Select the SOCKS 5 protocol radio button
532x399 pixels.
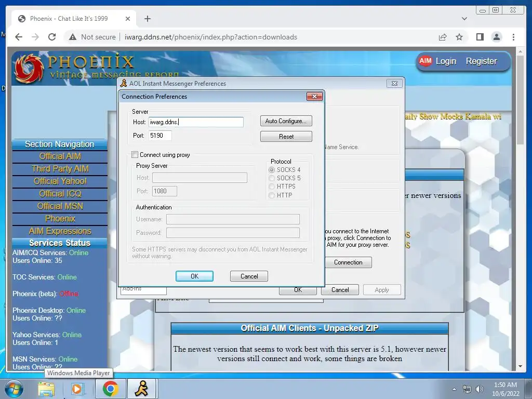coord(272,178)
